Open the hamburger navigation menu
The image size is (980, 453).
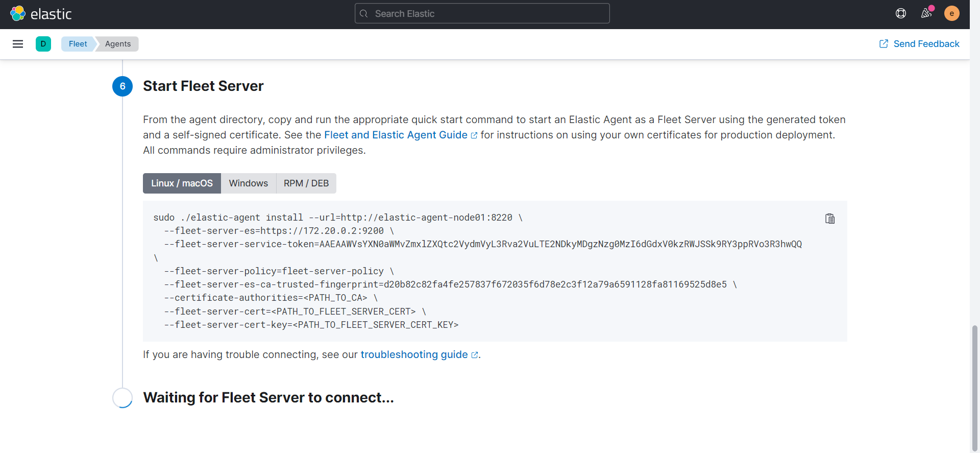[18, 44]
